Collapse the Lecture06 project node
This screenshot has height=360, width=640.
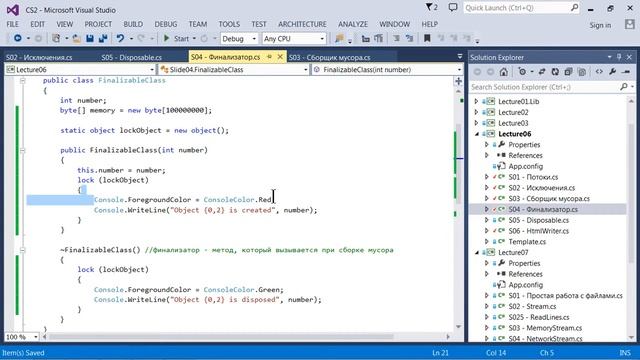coord(476,134)
